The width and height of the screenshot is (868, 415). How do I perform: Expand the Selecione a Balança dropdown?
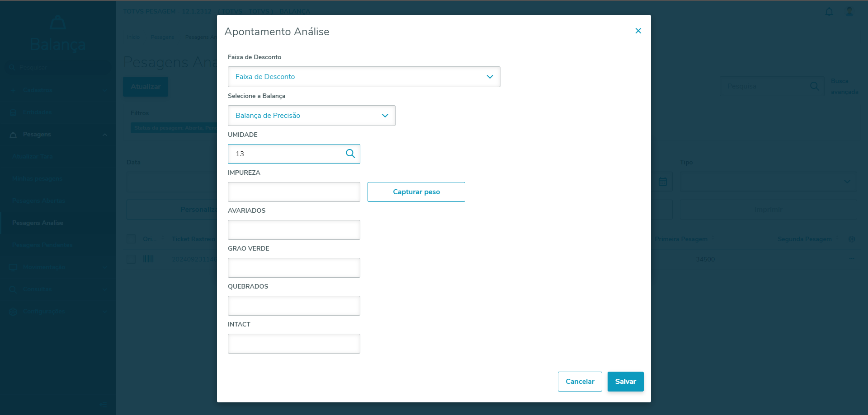(311, 116)
